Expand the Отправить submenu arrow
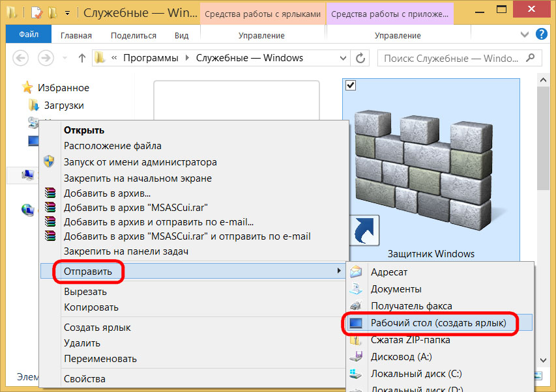The width and height of the screenshot is (556, 392). [x=339, y=271]
